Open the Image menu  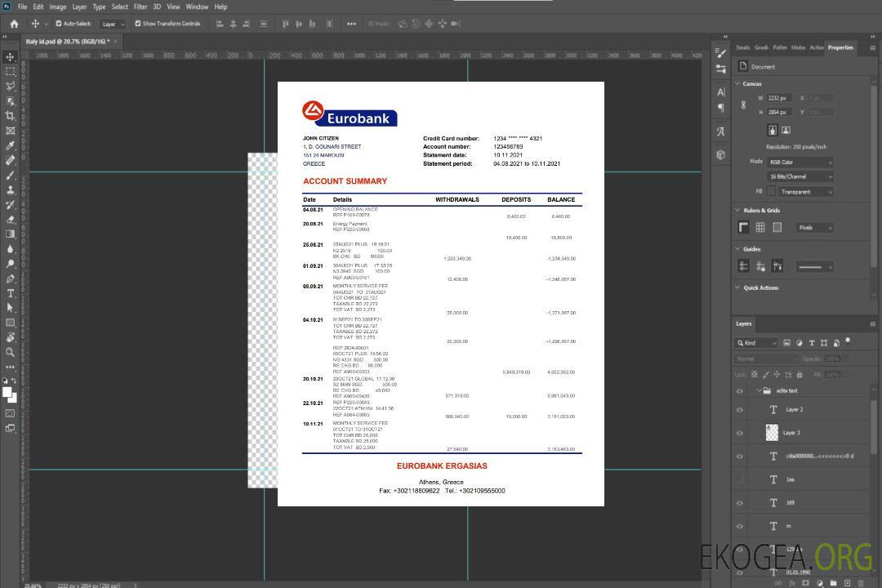[x=57, y=7]
